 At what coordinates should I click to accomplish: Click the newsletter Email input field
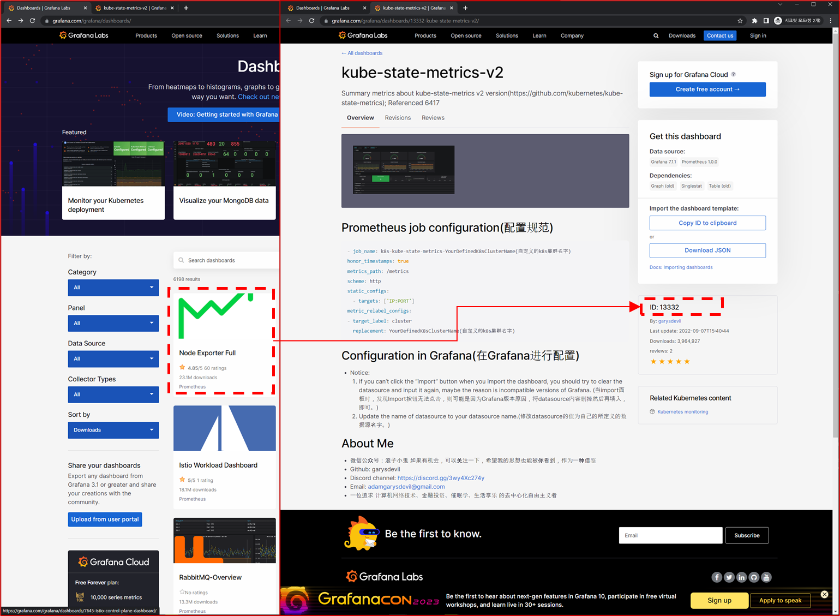coord(670,535)
